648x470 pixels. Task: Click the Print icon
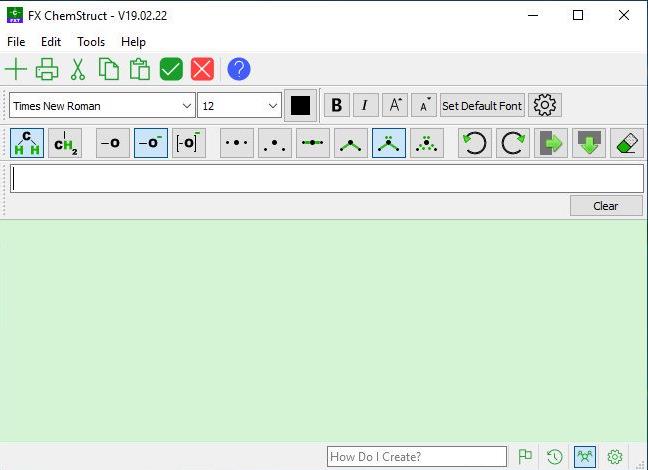[47, 69]
